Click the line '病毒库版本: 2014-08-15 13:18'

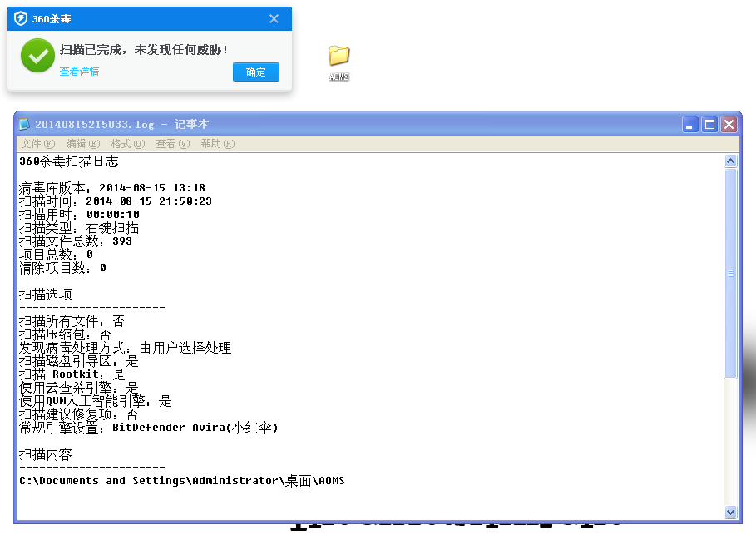(x=111, y=188)
